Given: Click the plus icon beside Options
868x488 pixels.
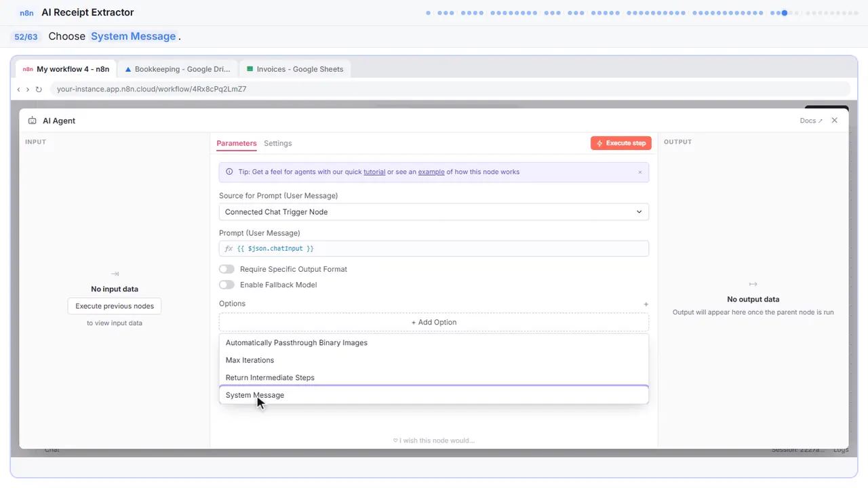Looking at the screenshot, I should 646,304.
